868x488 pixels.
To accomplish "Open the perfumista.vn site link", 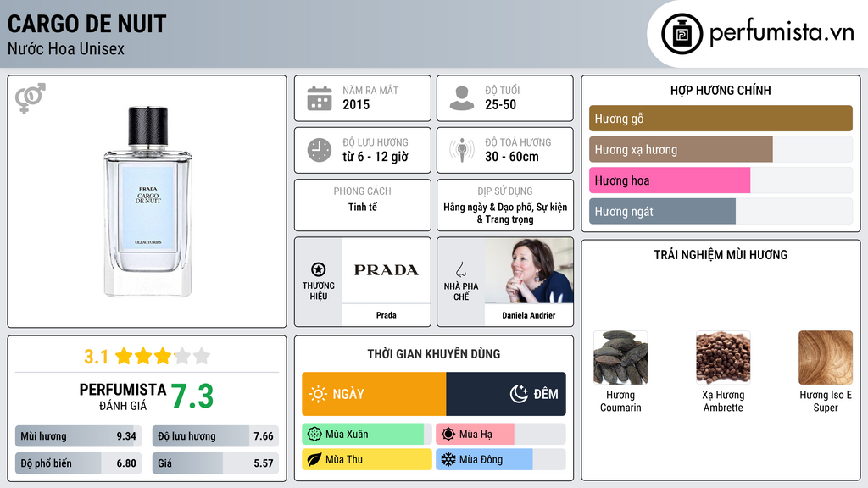I will (x=782, y=33).
